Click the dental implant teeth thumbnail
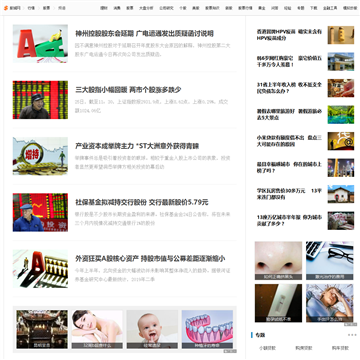 point(207,329)
